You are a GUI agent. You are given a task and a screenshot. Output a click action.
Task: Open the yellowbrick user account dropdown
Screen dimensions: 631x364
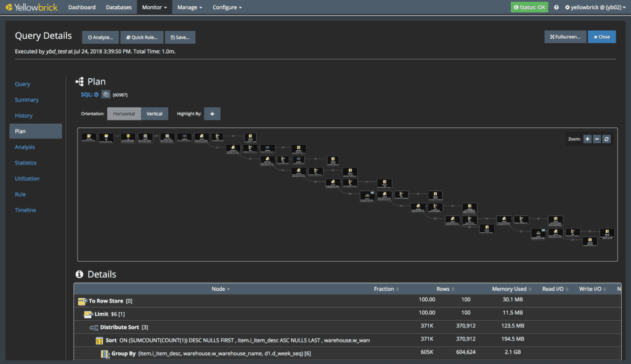[595, 7]
